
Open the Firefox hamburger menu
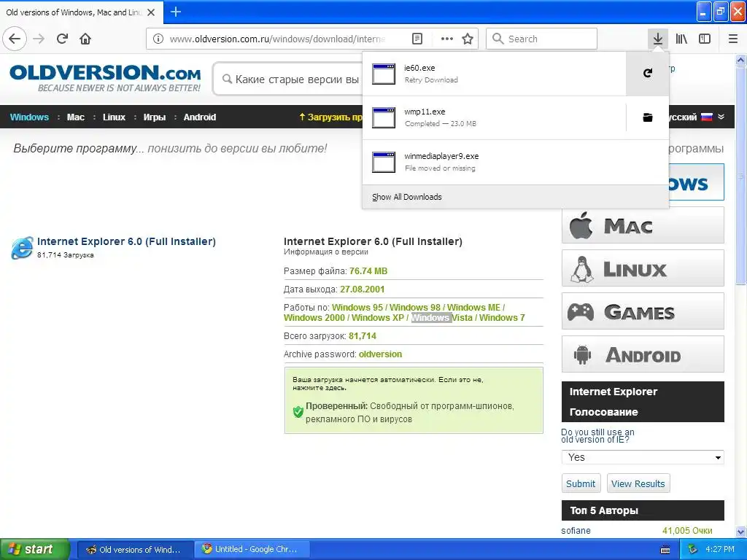(733, 39)
